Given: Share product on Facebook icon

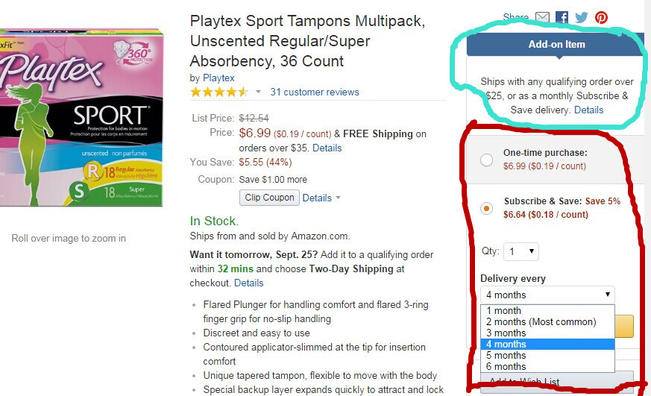Looking at the screenshot, I should tap(562, 17).
